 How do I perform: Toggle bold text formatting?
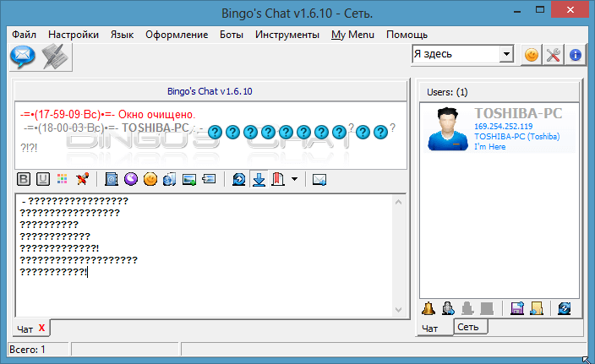(25, 179)
